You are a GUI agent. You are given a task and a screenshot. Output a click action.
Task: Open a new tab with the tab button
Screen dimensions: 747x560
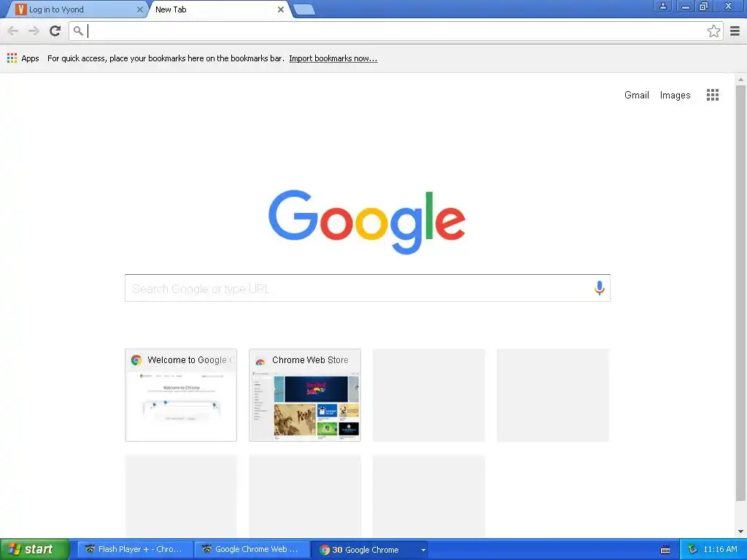point(303,9)
